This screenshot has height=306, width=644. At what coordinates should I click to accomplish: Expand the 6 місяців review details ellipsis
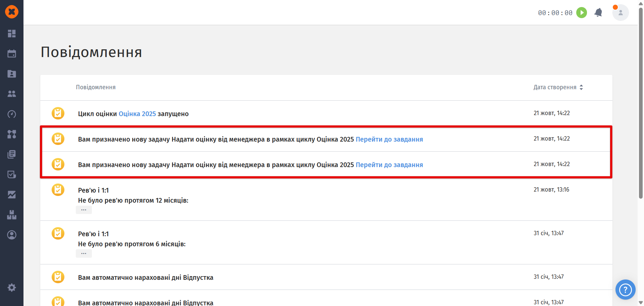[x=84, y=254]
